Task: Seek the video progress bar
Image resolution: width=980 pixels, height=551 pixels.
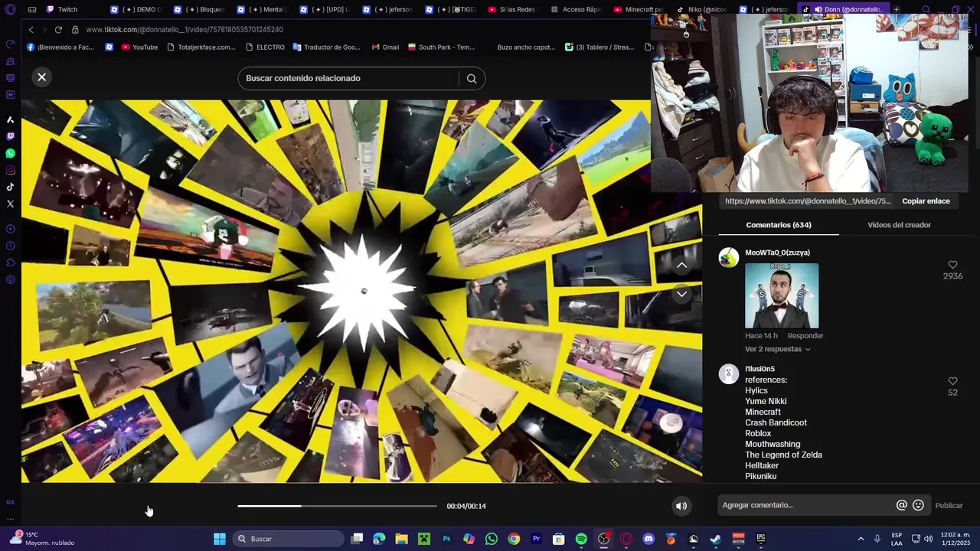Action: point(337,506)
